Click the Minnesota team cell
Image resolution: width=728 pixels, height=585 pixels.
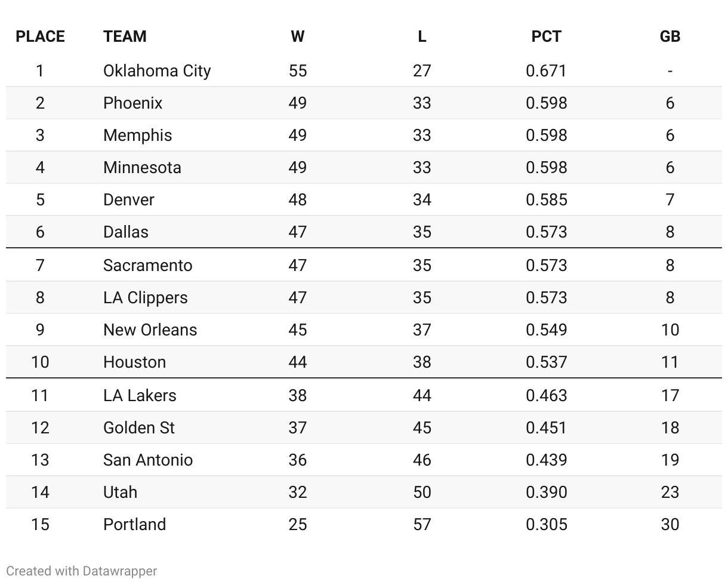tap(142, 167)
